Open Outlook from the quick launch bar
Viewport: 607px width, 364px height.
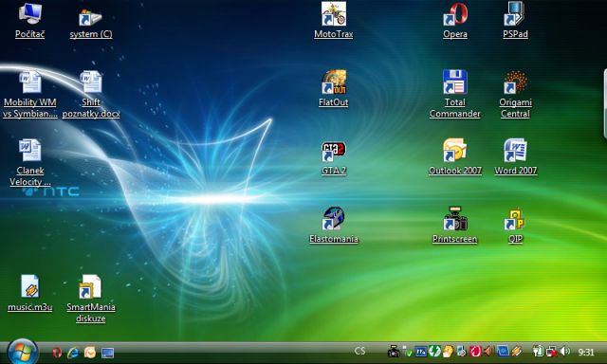click(x=90, y=353)
